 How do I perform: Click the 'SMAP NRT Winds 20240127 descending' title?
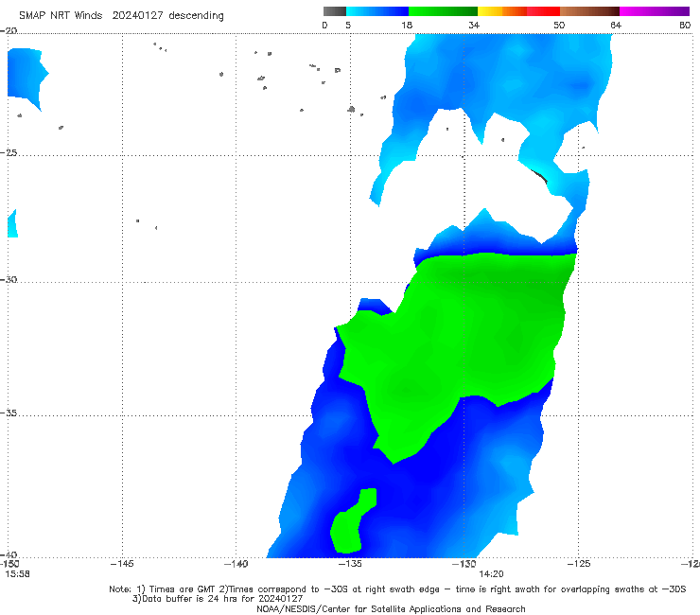coord(121,15)
